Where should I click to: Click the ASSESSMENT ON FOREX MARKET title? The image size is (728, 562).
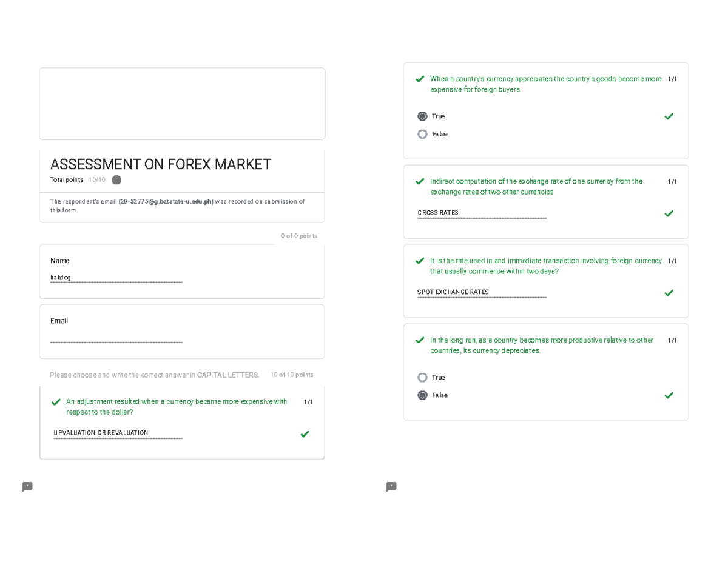click(161, 164)
